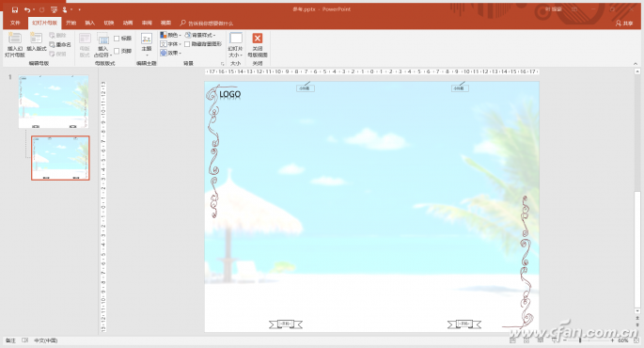Click 备注 (Notes) in the status bar

[10, 340]
